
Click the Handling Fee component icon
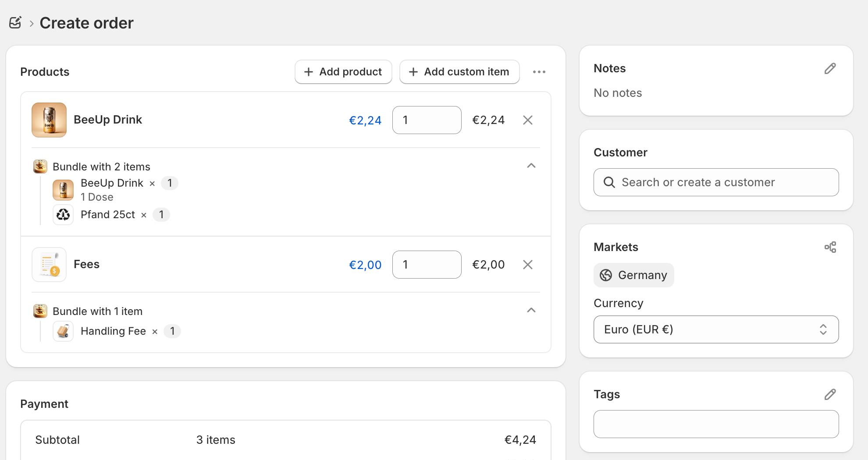(63, 331)
